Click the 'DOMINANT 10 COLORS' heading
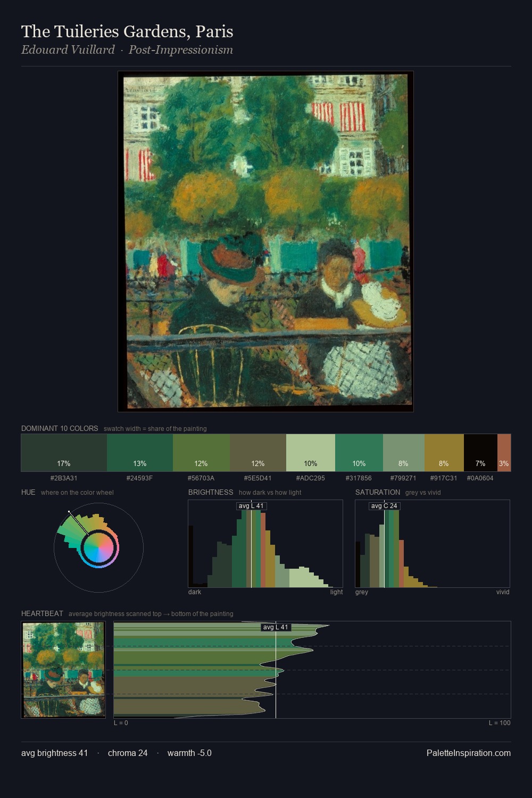The image size is (532, 798). click(x=60, y=428)
